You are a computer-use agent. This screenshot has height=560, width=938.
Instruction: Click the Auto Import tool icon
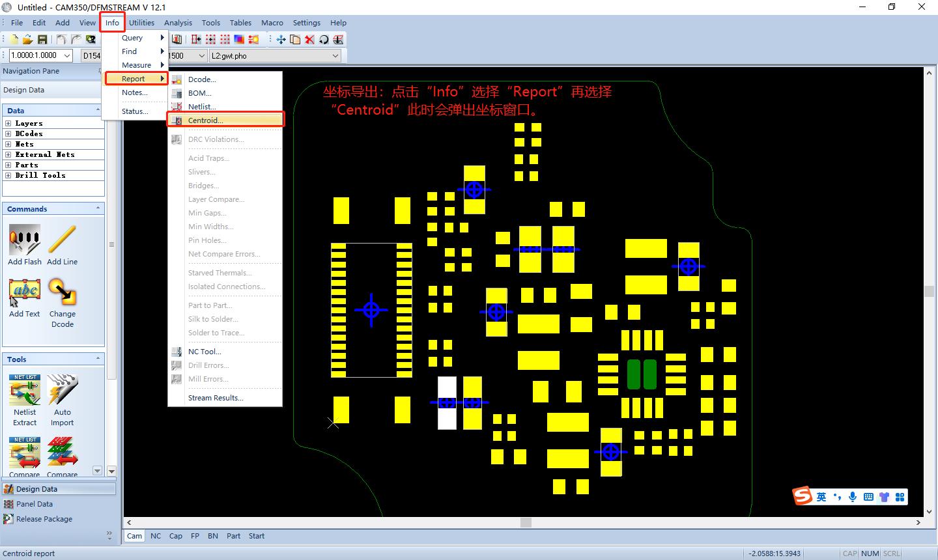point(62,391)
